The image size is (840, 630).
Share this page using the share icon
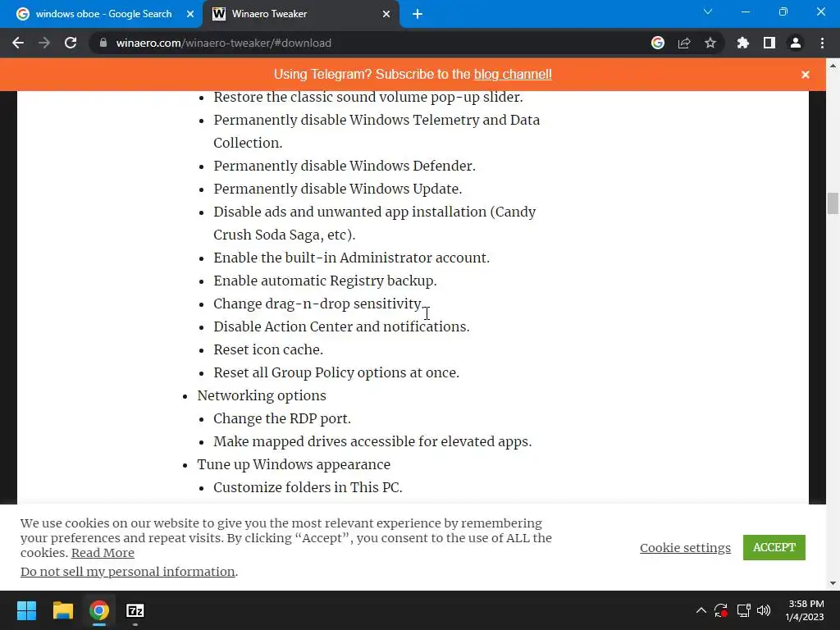684,43
